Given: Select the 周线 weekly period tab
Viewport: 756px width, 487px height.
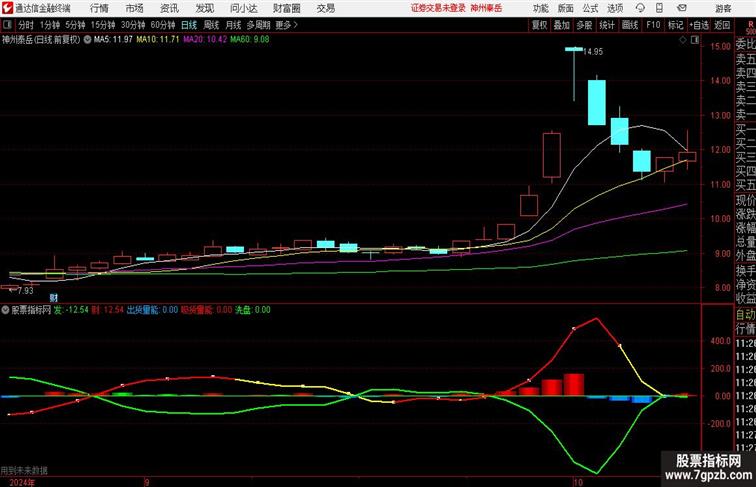Looking at the screenshot, I should coord(211,25).
